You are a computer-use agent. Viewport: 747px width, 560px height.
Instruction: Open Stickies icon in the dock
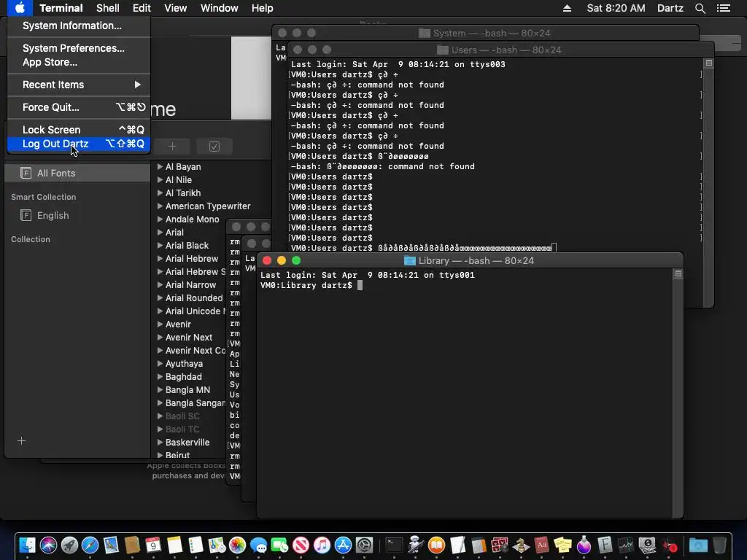coord(562,545)
